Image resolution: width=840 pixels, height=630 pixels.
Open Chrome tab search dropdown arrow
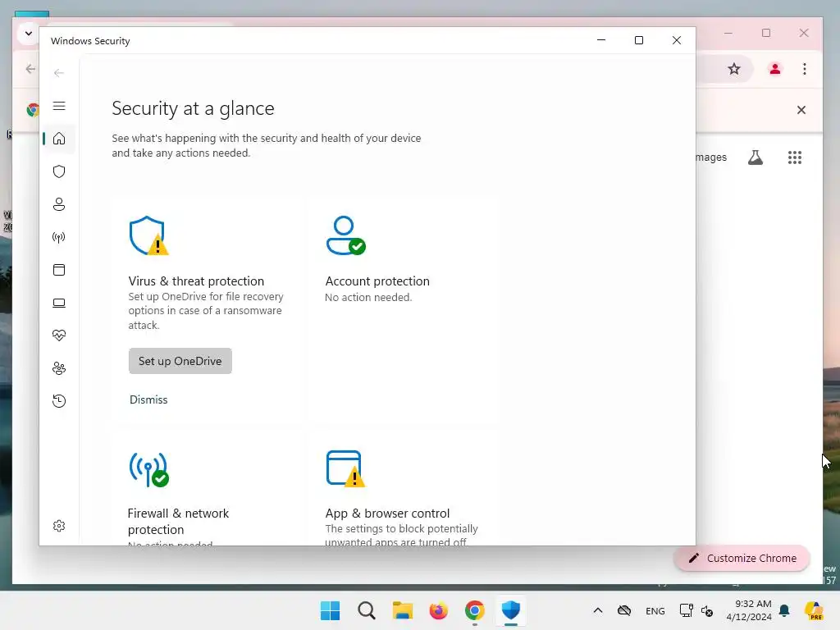click(29, 33)
